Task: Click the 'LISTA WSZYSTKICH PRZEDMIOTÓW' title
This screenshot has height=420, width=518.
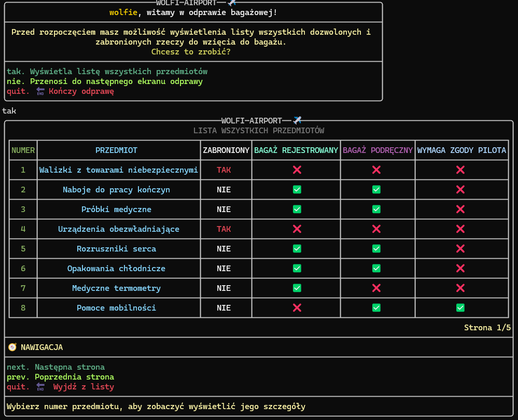Action: tap(259, 131)
